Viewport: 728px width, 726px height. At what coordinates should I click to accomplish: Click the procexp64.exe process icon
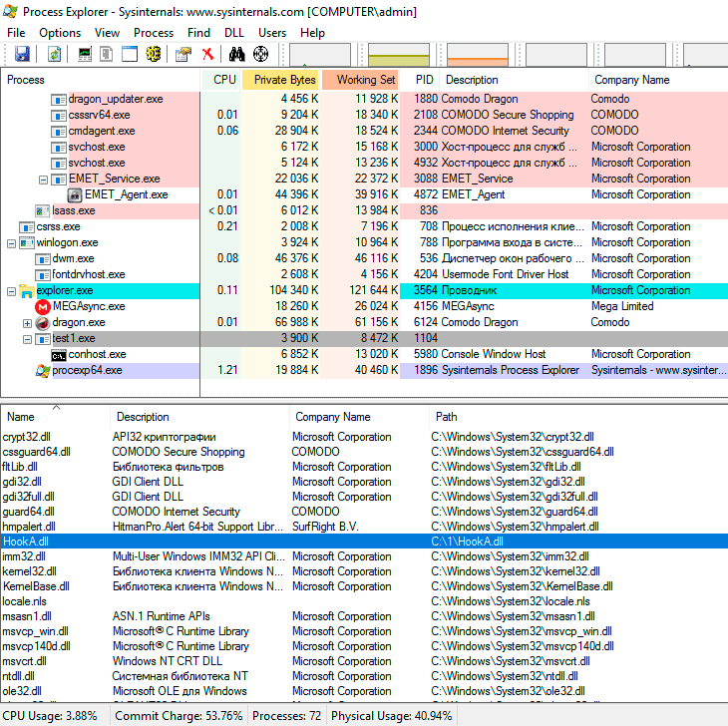pos(43,370)
